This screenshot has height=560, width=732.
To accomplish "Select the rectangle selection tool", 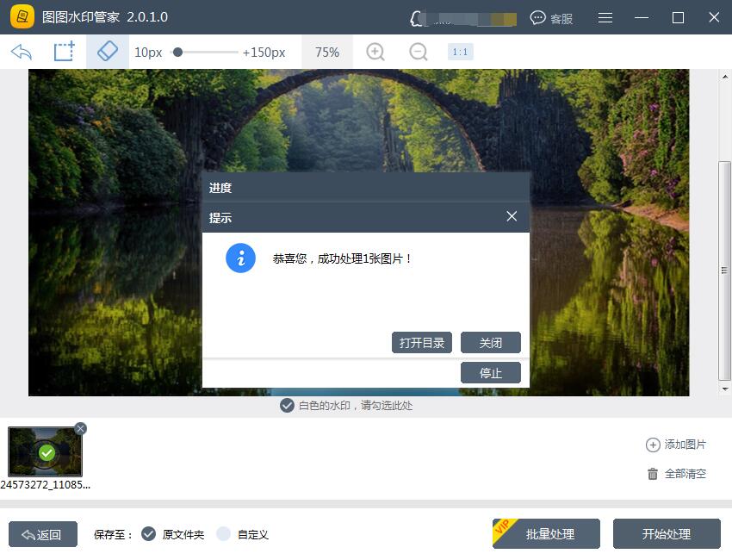I will (x=65, y=52).
